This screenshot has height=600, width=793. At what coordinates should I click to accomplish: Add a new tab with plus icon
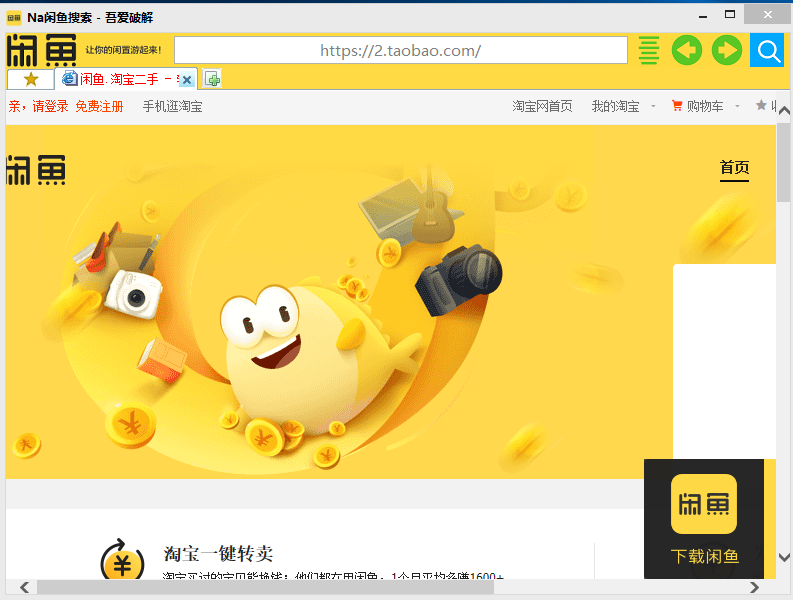213,79
